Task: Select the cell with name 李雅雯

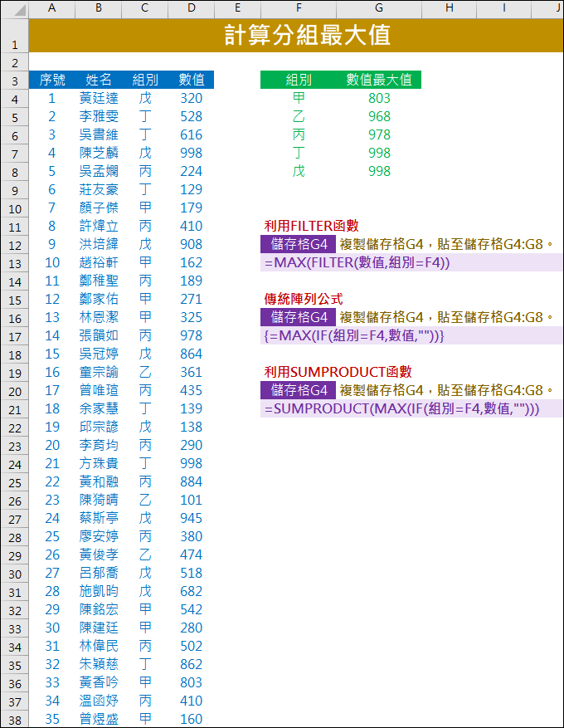Action: pyautogui.click(x=99, y=116)
